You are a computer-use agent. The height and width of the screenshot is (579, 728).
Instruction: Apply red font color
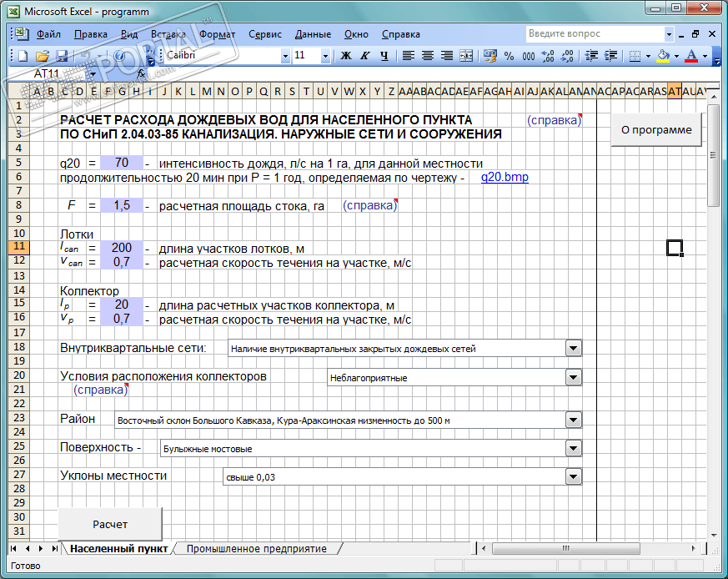[691, 56]
